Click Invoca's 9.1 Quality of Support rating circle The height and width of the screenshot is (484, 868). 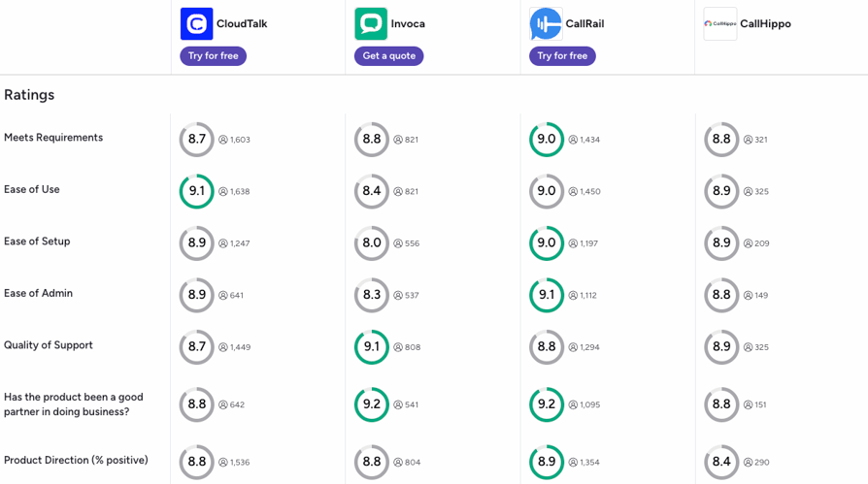pyautogui.click(x=372, y=347)
